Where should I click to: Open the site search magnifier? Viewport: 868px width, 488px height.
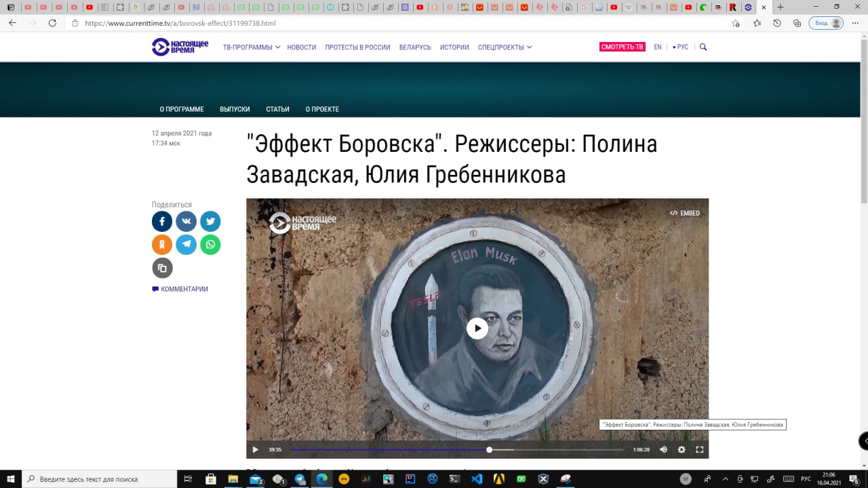point(703,47)
